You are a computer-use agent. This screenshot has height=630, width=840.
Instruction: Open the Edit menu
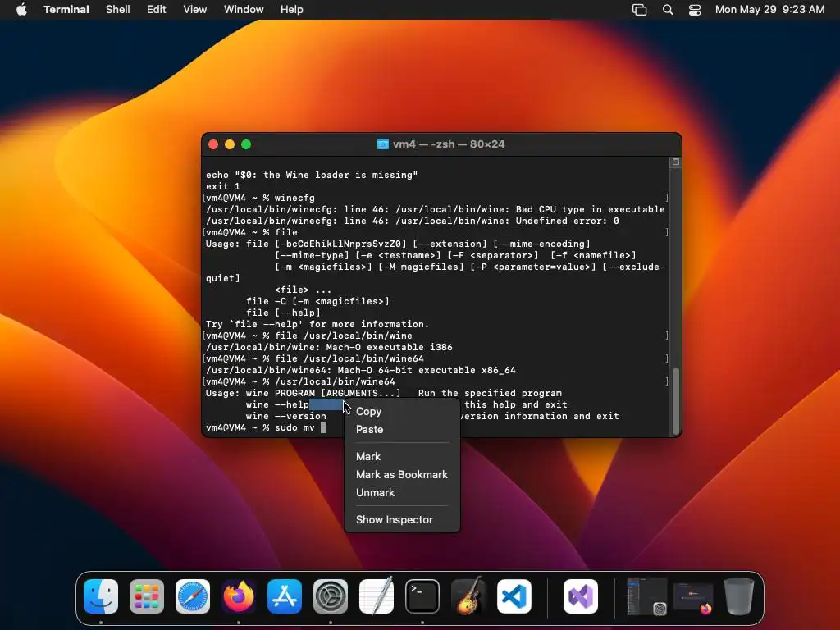click(157, 10)
